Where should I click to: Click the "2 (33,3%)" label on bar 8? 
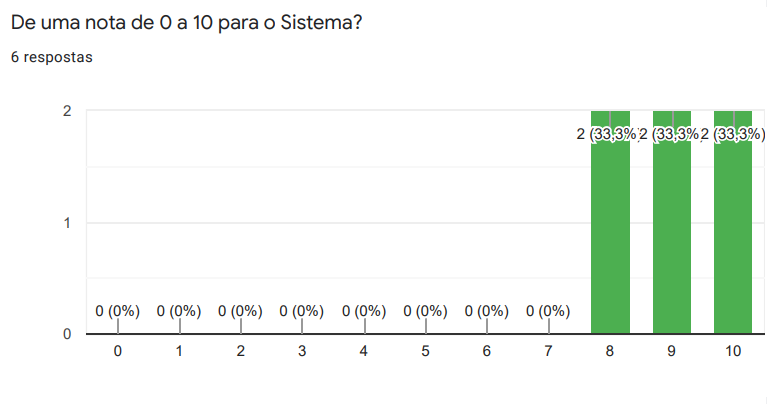coord(607,134)
